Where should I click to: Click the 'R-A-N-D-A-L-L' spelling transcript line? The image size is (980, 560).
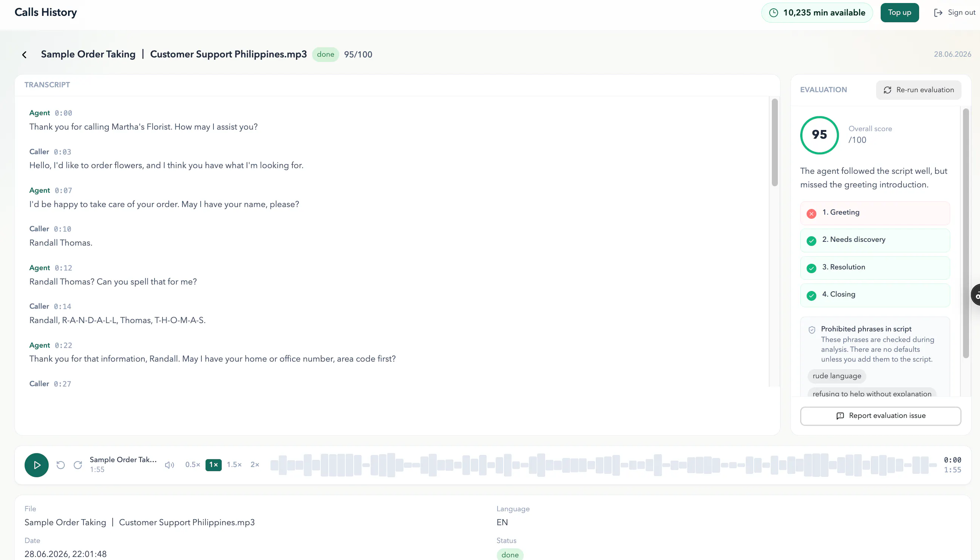pyautogui.click(x=117, y=320)
